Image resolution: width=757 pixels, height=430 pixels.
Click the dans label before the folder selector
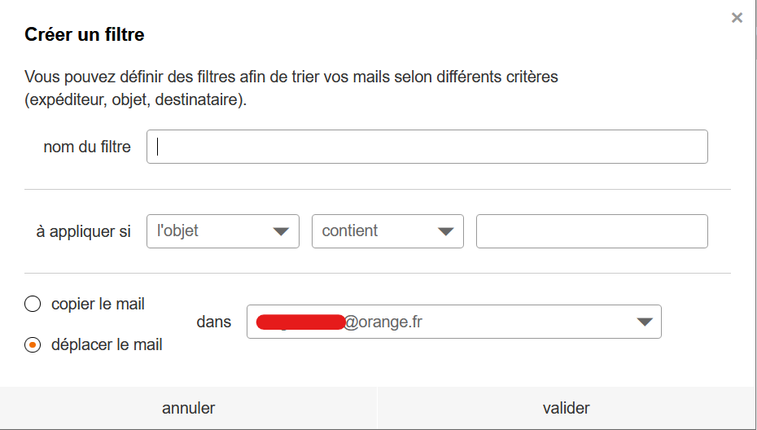tap(214, 322)
